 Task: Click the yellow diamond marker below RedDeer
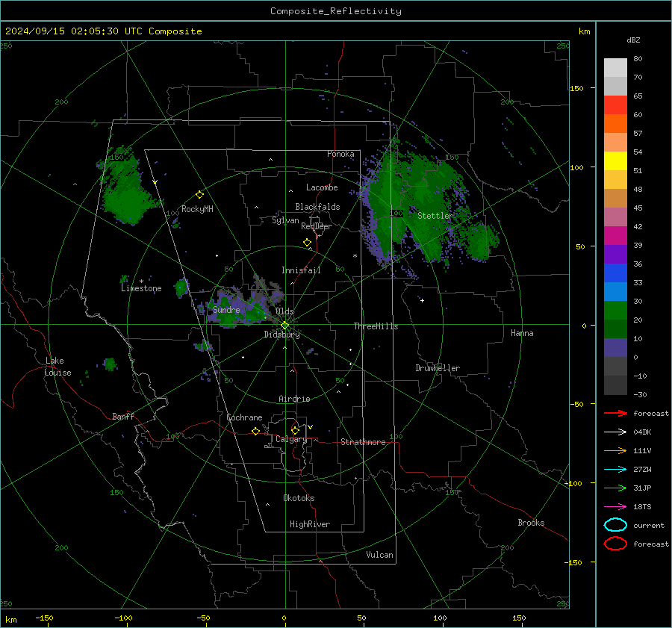coord(308,243)
